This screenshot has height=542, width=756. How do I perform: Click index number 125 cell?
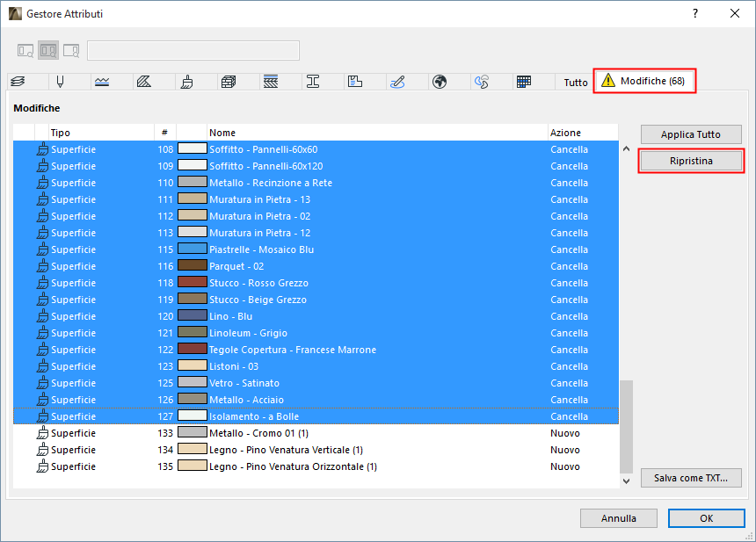[x=165, y=383]
